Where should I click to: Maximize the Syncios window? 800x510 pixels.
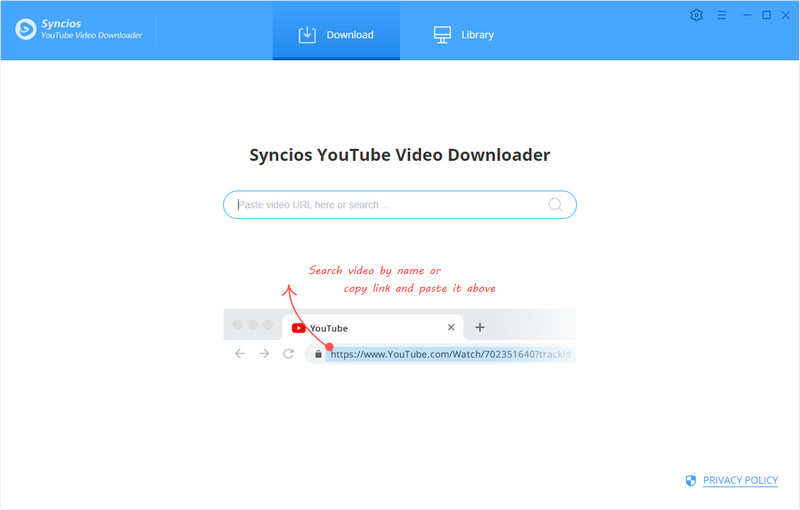767,15
